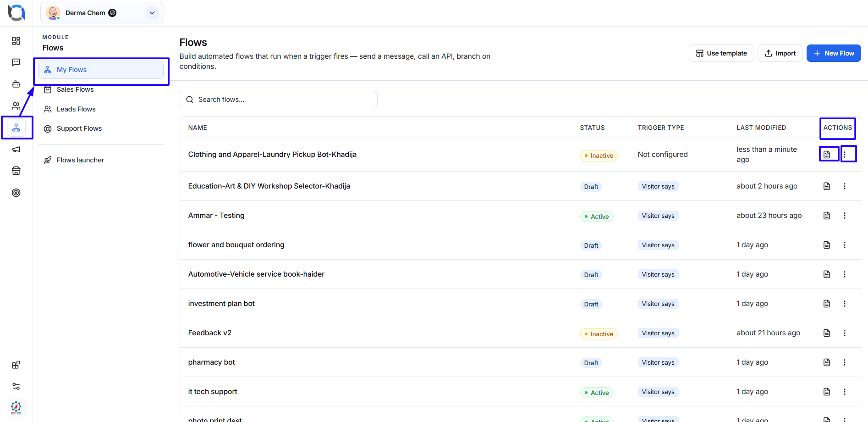Image resolution: width=868 pixels, height=422 pixels.
Task: Open the bot sidebar icon
Action: [16, 84]
